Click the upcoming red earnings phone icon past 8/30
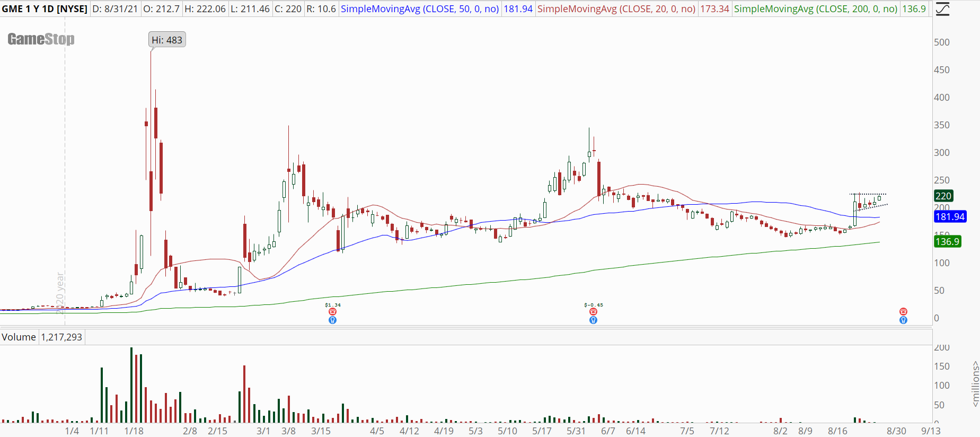 [903, 312]
